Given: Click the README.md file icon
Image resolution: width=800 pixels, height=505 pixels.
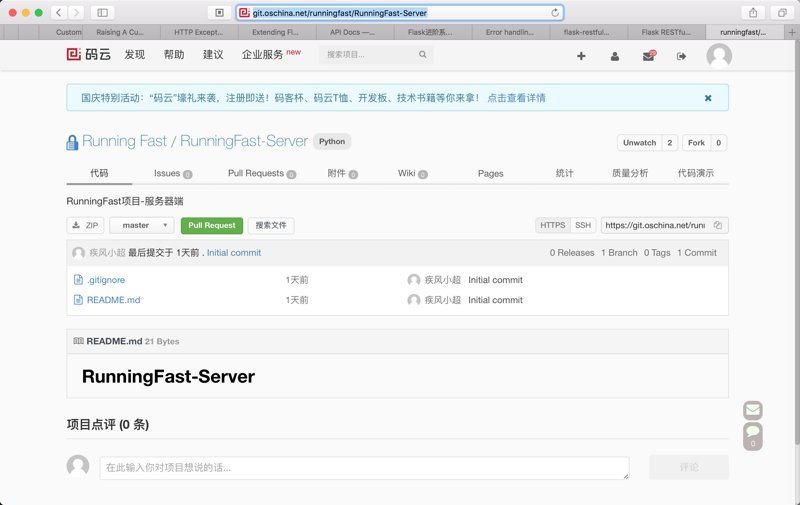Looking at the screenshot, I should pos(78,299).
